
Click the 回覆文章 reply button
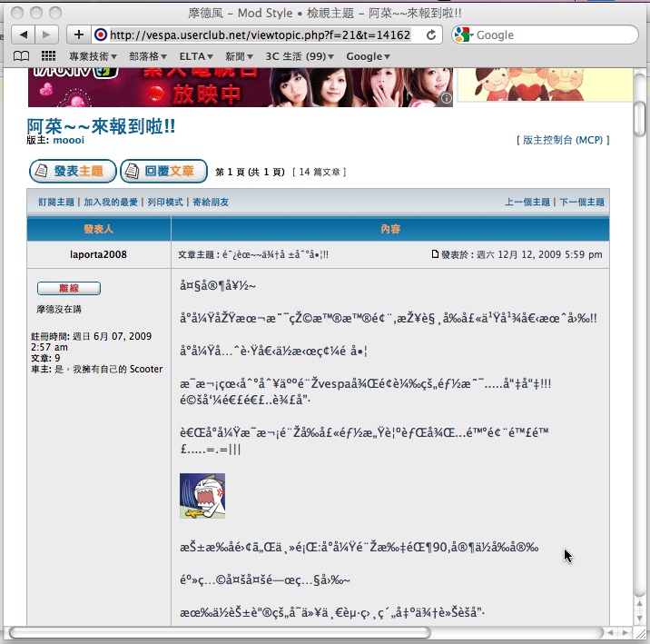pyautogui.click(x=163, y=171)
